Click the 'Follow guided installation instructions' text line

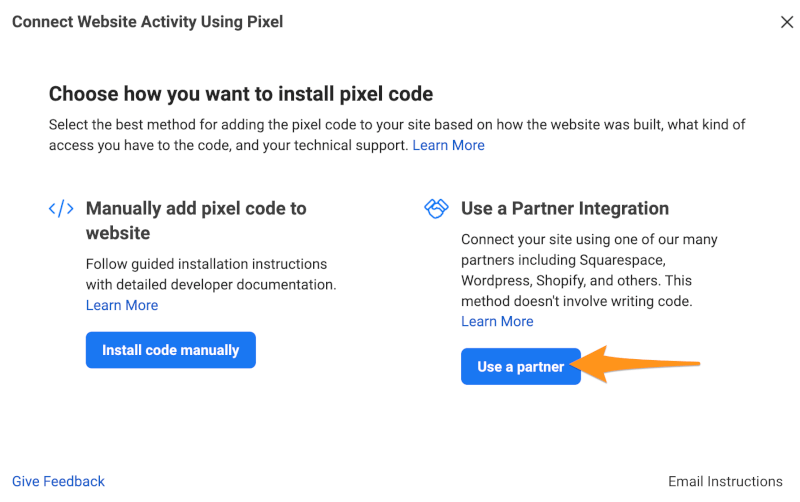click(206, 264)
